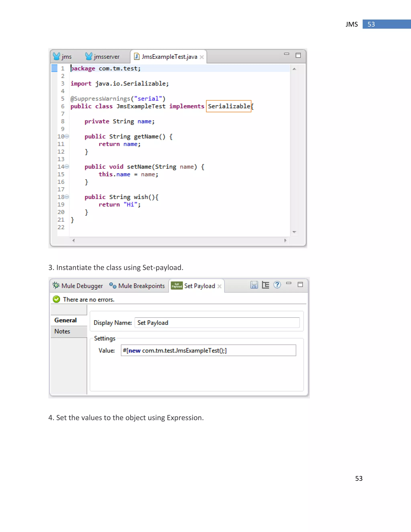Click the Display Name input field

217,323
